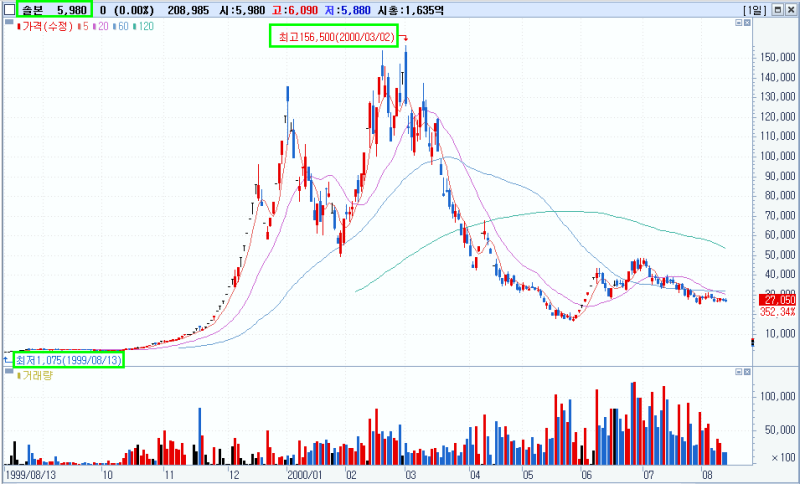Click the 최저1,075 low price marker
This screenshot has width=800, height=484.
click(69, 360)
